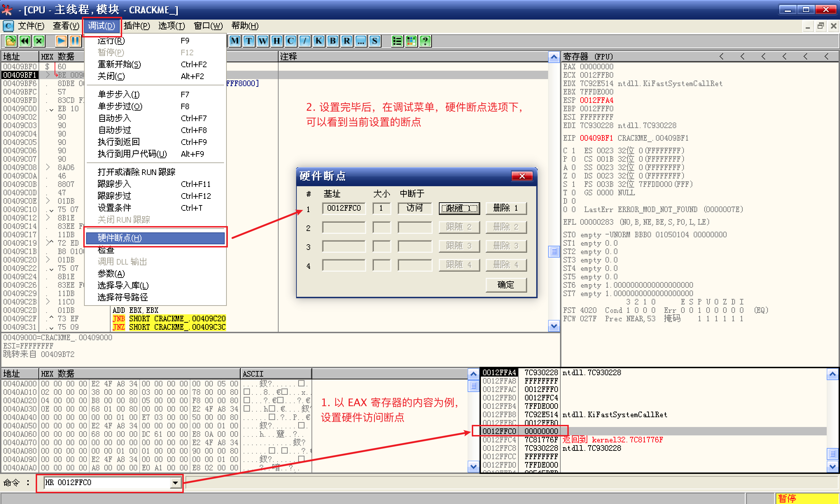This screenshot has height=504, width=840.
Task: Click the Run program play icon
Action: [61, 41]
